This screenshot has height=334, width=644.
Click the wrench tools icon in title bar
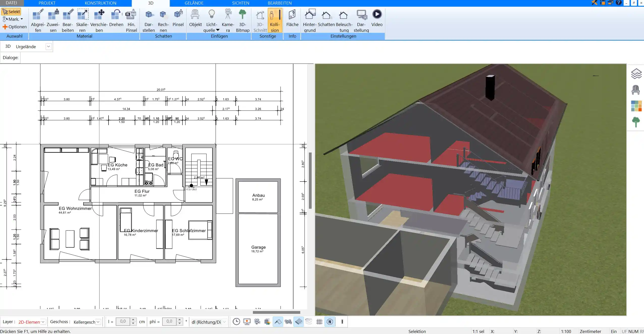(x=594, y=3)
